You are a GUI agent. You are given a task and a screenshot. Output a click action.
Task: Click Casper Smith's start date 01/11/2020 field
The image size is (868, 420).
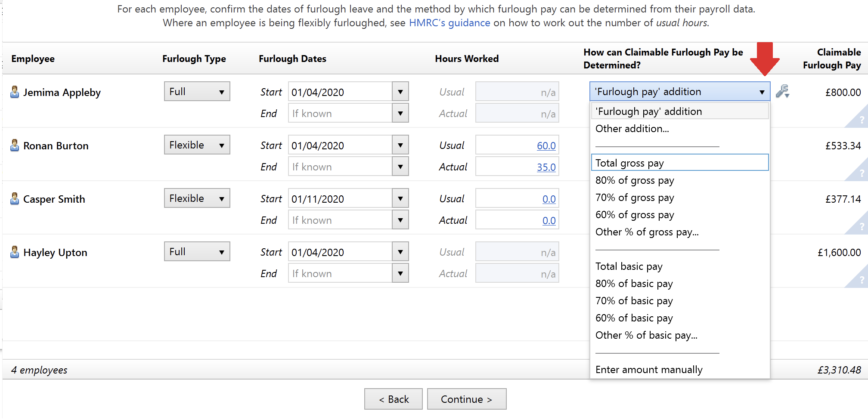340,198
